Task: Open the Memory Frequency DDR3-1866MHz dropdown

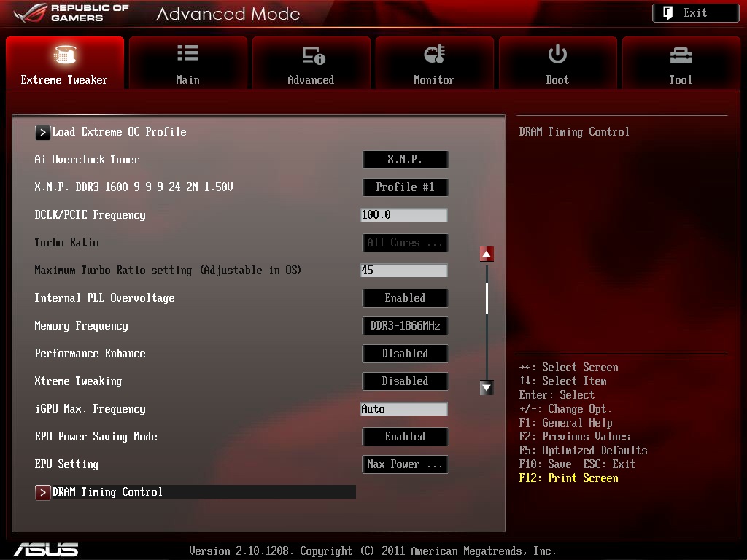Action: [x=405, y=326]
